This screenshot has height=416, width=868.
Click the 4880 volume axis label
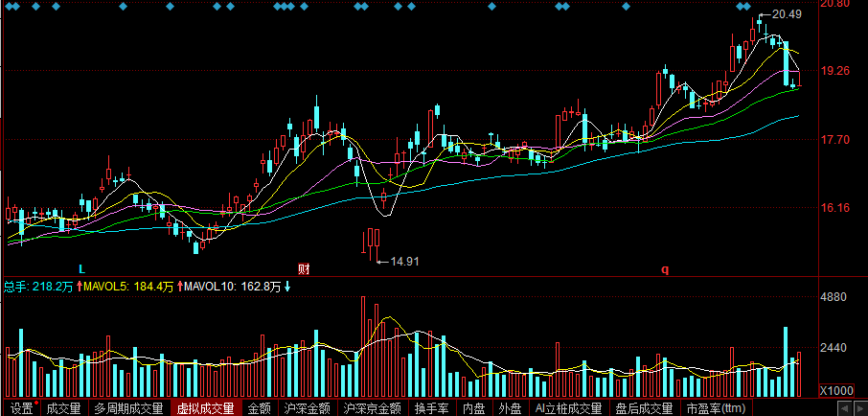(833, 297)
